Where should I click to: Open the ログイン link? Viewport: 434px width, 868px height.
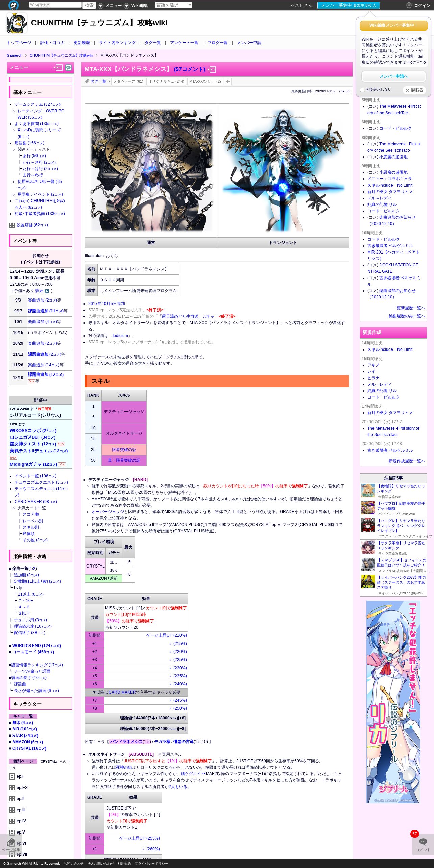(x=422, y=6)
